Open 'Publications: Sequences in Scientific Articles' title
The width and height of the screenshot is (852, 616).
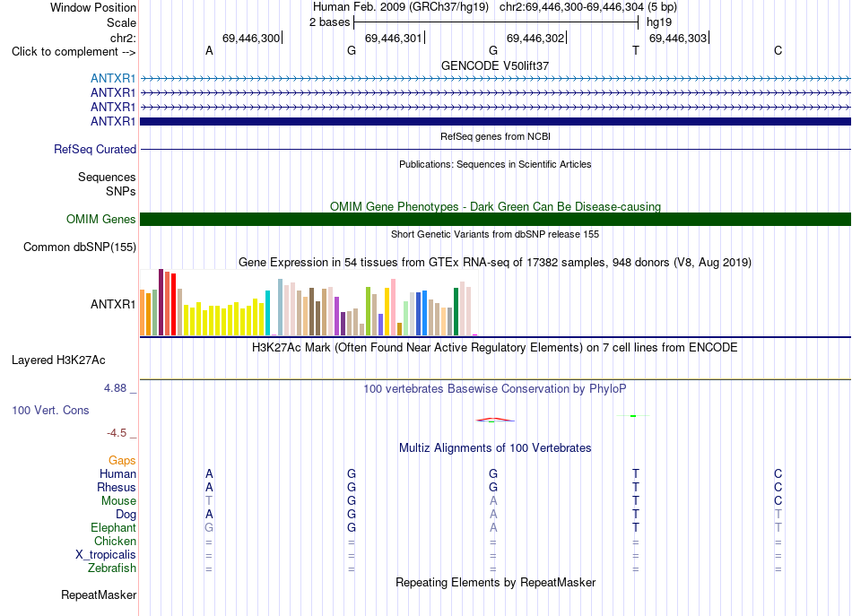pyautogui.click(x=495, y=164)
